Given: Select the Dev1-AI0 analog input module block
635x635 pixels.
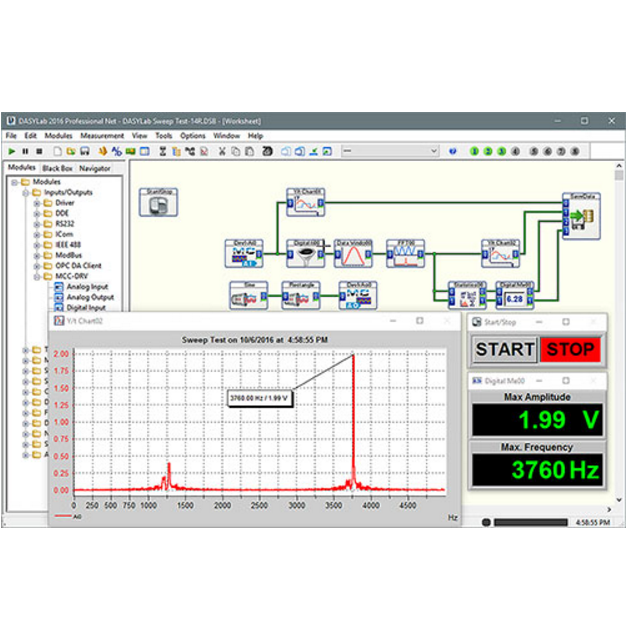Looking at the screenshot, I should point(244,254).
